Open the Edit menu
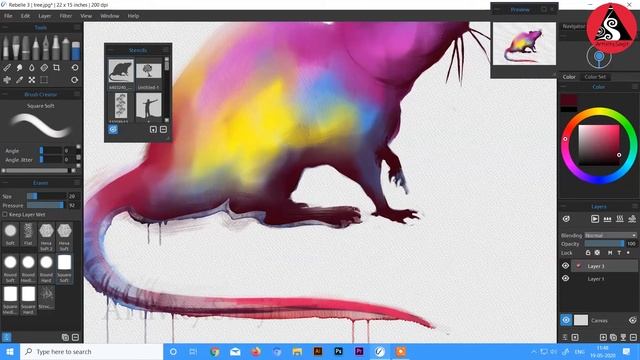The width and height of the screenshot is (640, 360). coord(25,16)
